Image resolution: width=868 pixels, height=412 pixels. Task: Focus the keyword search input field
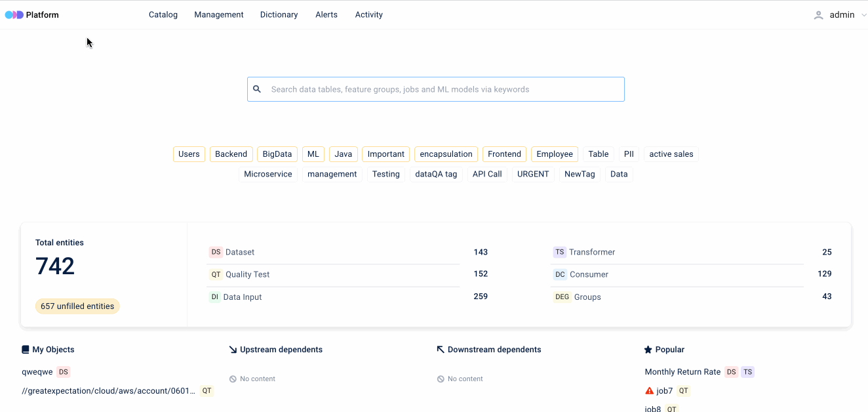(443, 89)
